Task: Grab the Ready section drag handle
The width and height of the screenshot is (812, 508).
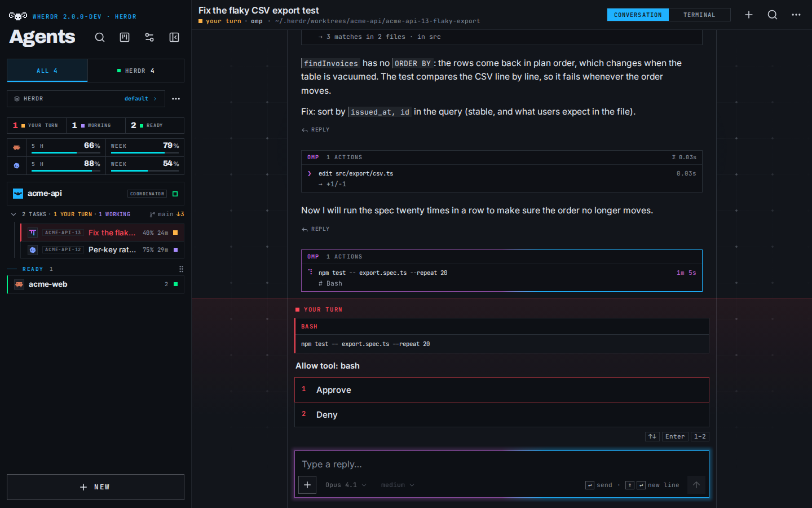Action: click(x=181, y=269)
